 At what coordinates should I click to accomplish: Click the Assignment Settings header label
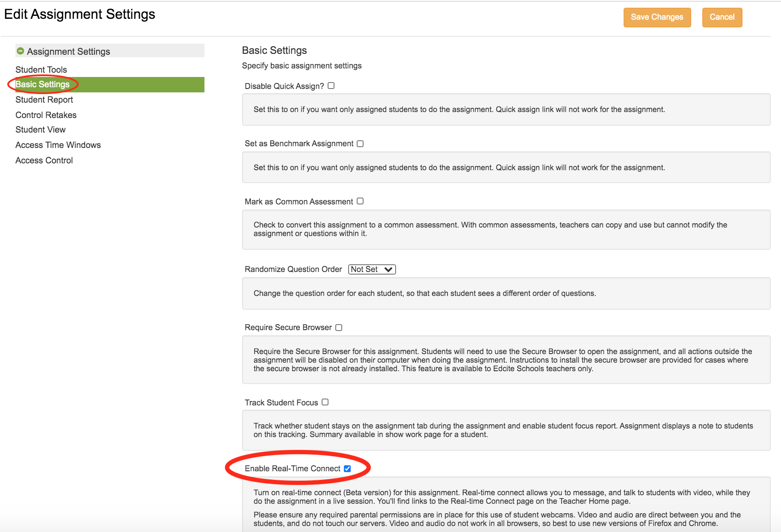point(68,51)
